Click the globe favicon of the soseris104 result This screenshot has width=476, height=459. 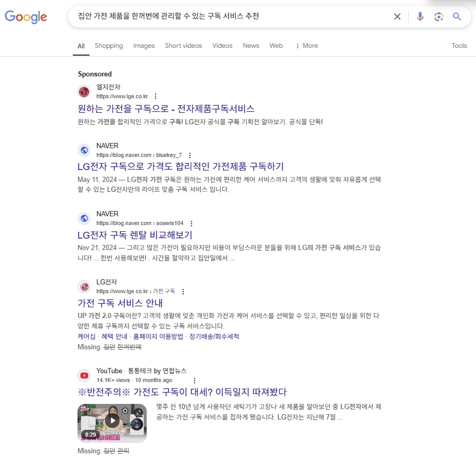coord(84,218)
